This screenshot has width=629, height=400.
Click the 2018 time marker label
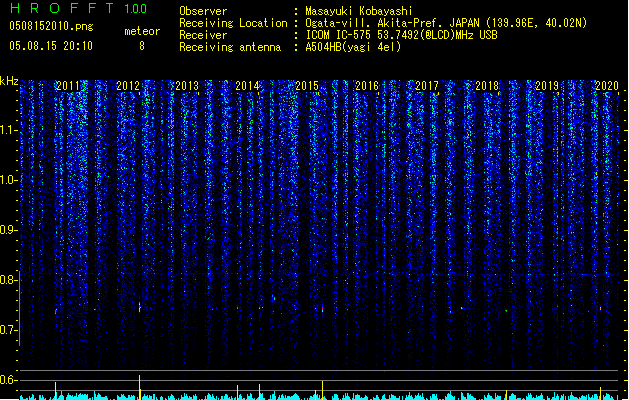coord(487,85)
